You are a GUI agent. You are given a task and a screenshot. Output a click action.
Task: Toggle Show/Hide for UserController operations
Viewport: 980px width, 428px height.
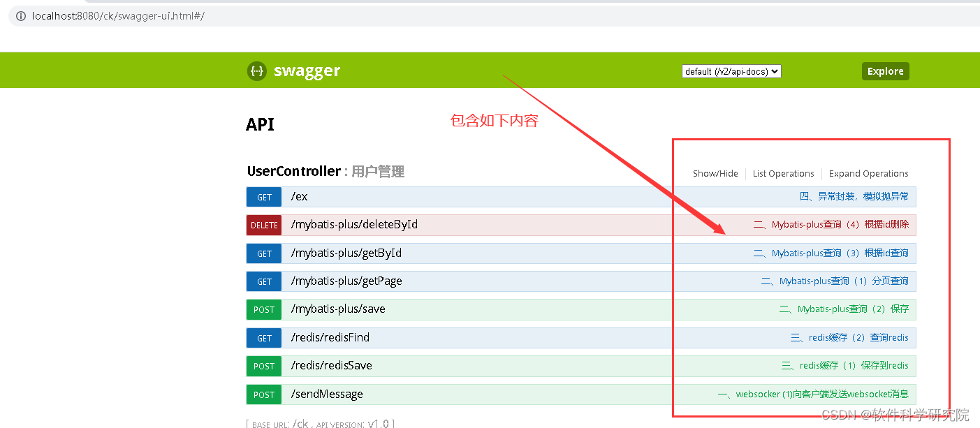(715, 173)
